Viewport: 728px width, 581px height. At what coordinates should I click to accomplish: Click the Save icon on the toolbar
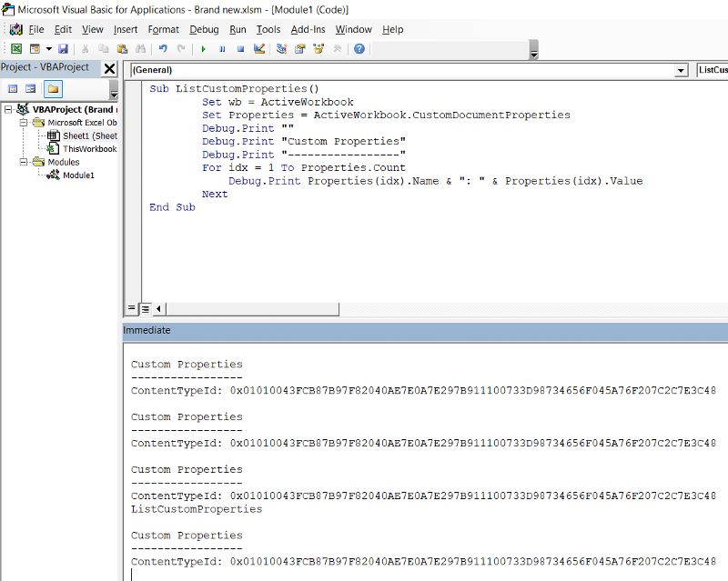pyautogui.click(x=62, y=47)
